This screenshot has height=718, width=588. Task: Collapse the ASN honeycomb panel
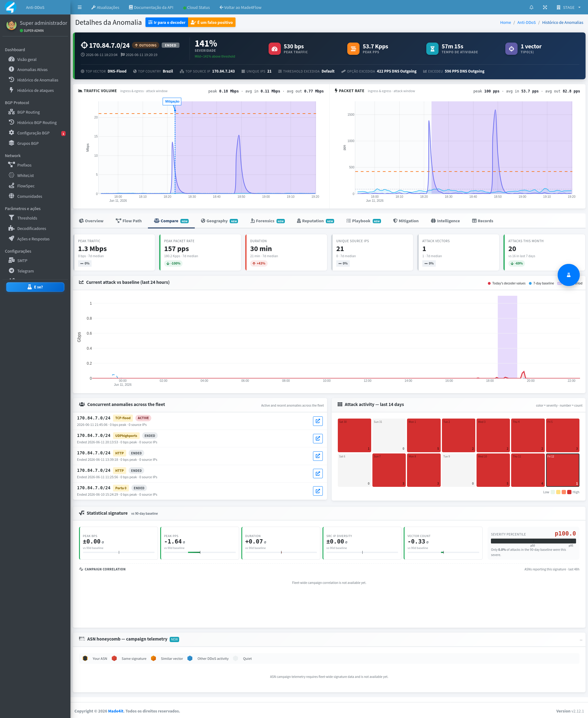pyautogui.click(x=581, y=640)
